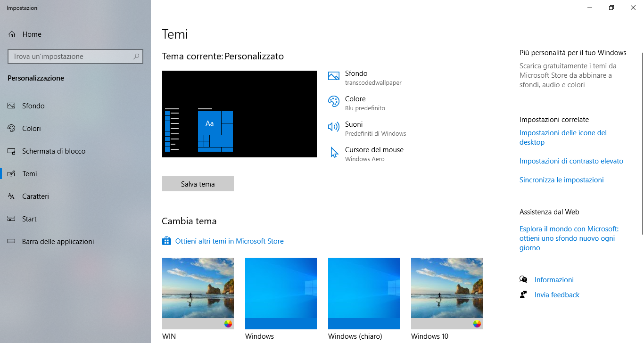Click the Cursore del mouse pointer icon

pos(334,152)
